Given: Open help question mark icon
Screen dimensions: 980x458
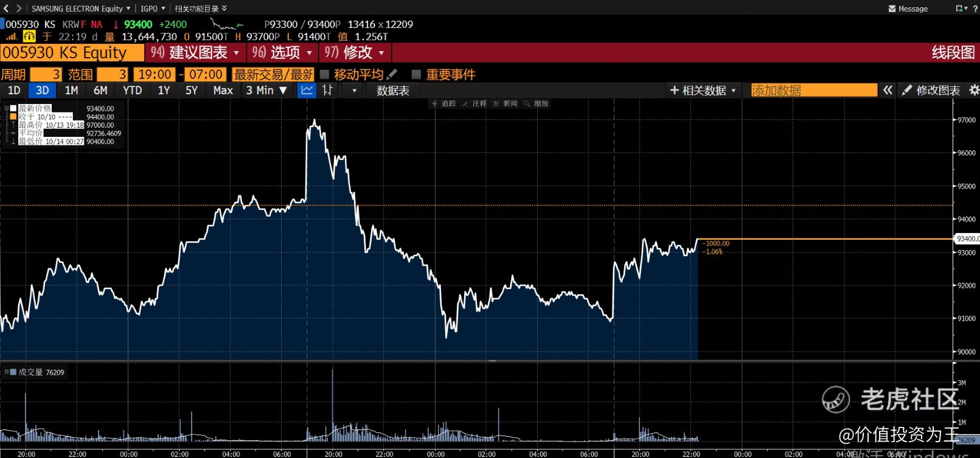Looking at the screenshot, I should pos(975,9).
